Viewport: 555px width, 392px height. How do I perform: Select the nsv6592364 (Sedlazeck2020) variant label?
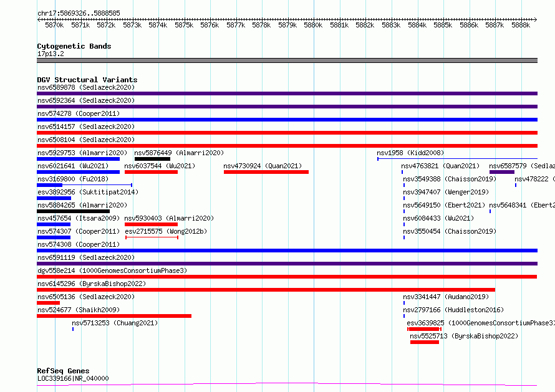(x=86, y=100)
